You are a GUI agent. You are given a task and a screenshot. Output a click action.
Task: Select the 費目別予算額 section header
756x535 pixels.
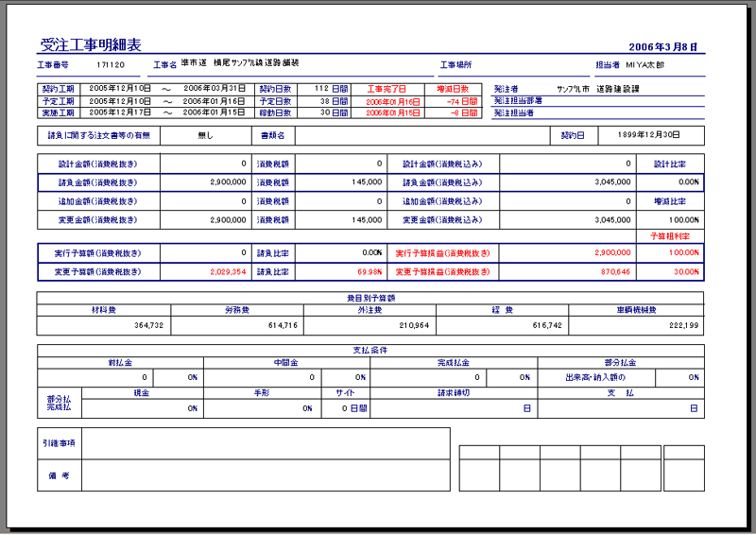click(x=370, y=299)
